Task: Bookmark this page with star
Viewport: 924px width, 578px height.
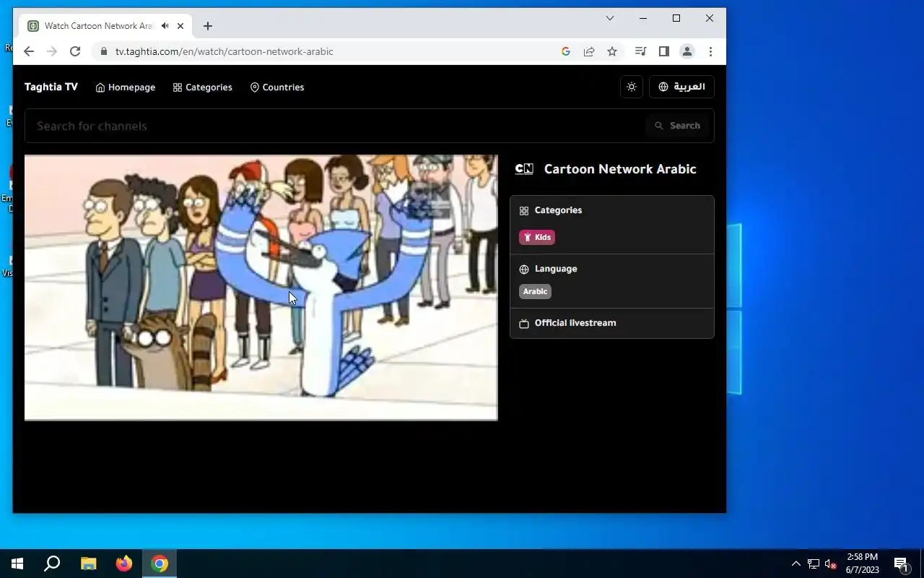Action: click(x=612, y=51)
